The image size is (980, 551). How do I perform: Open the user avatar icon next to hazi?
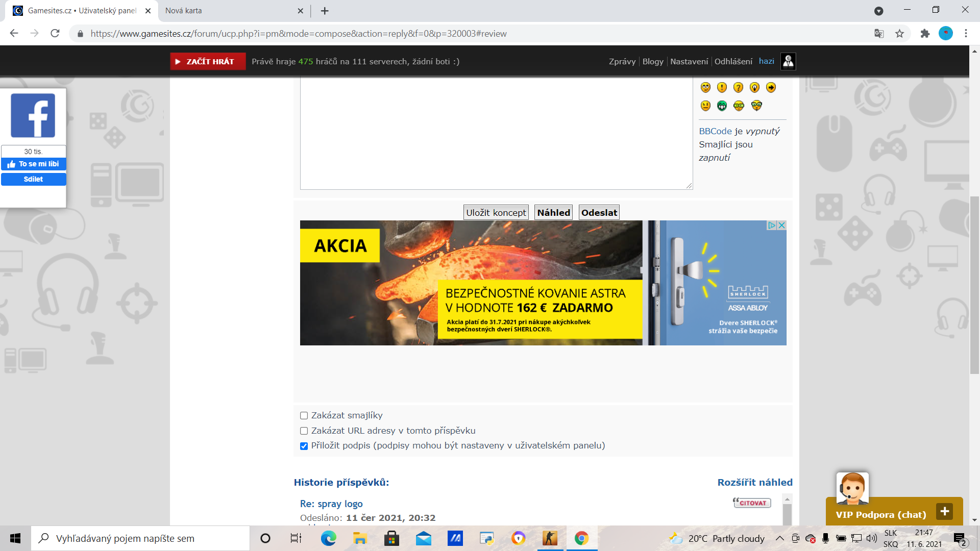tap(788, 62)
